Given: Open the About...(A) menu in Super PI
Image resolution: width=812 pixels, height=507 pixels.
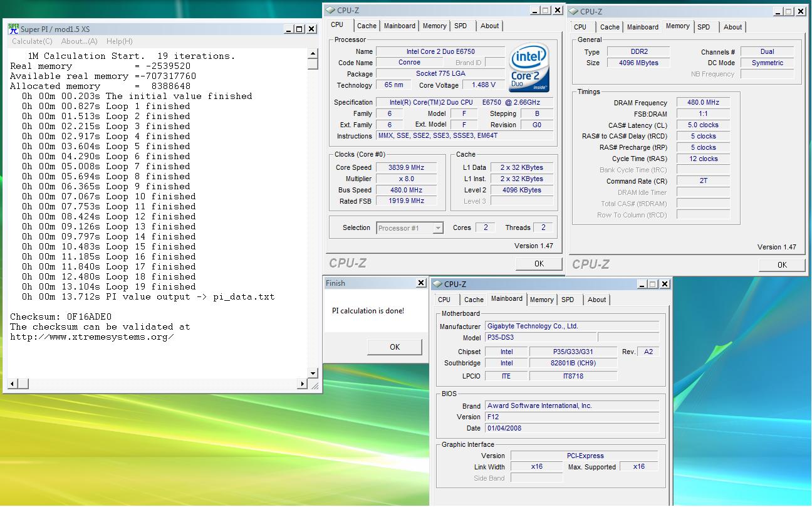Looking at the screenshot, I should (x=79, y=41).
